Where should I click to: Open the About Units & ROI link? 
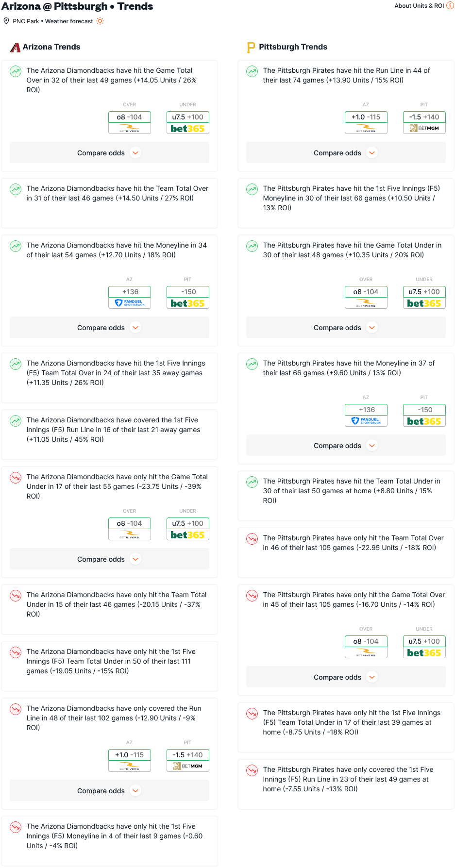pyautogui.click(x=419, y=6)
